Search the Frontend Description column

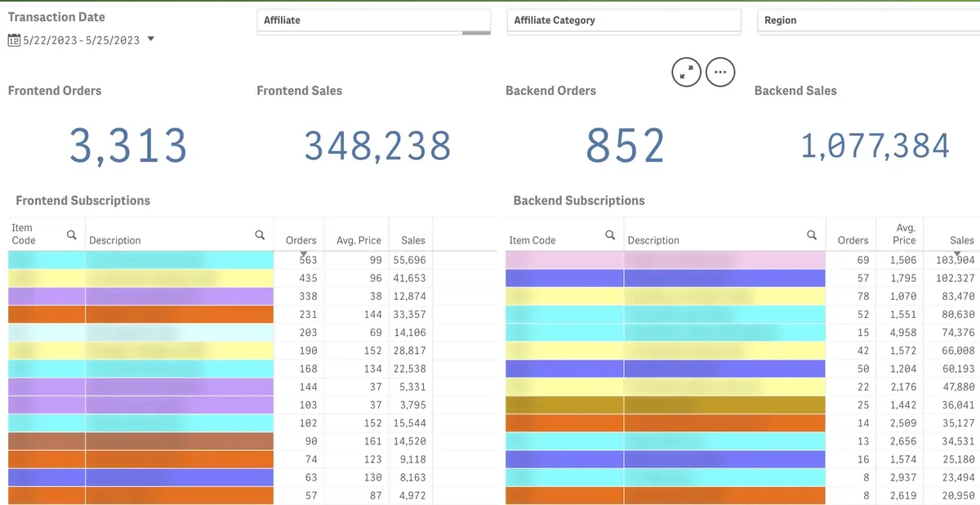[x=260, y=235]
